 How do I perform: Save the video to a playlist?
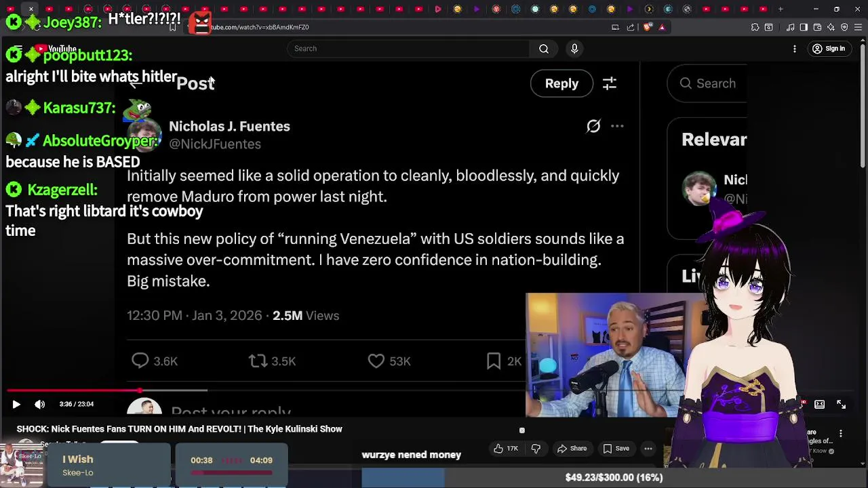point(616,448)
